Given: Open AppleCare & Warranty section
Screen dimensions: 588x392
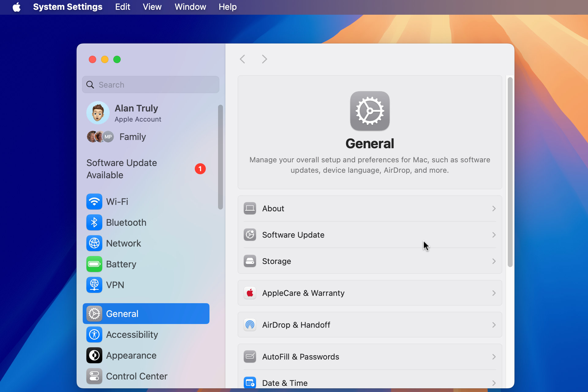Looking at the screenshot, I should (x=370, y=293).
